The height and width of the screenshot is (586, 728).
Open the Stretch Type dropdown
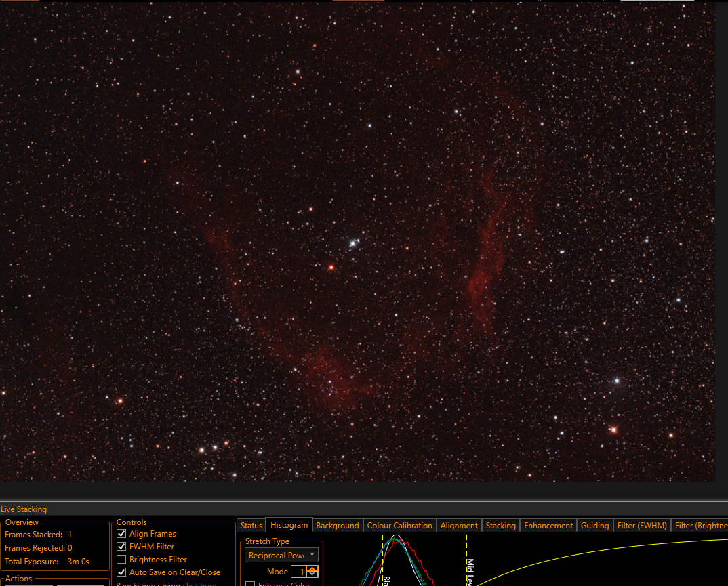pos(281,555)
